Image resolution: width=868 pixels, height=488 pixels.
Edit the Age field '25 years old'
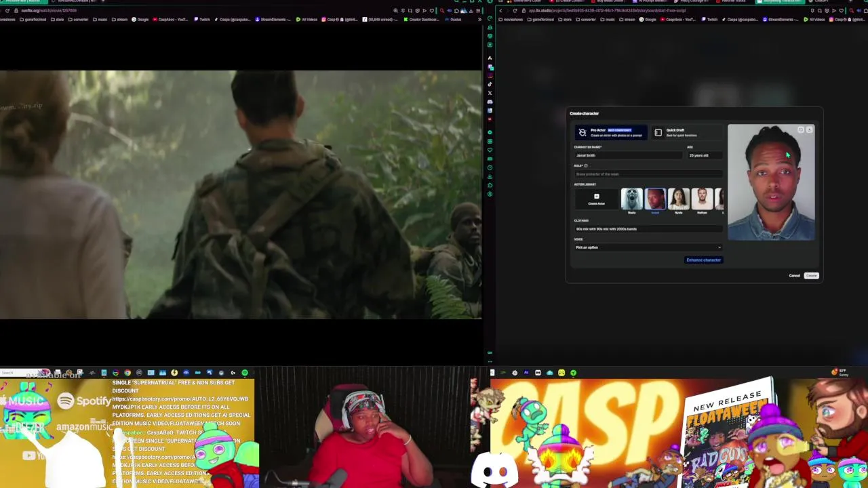click(x=705, y=155)
